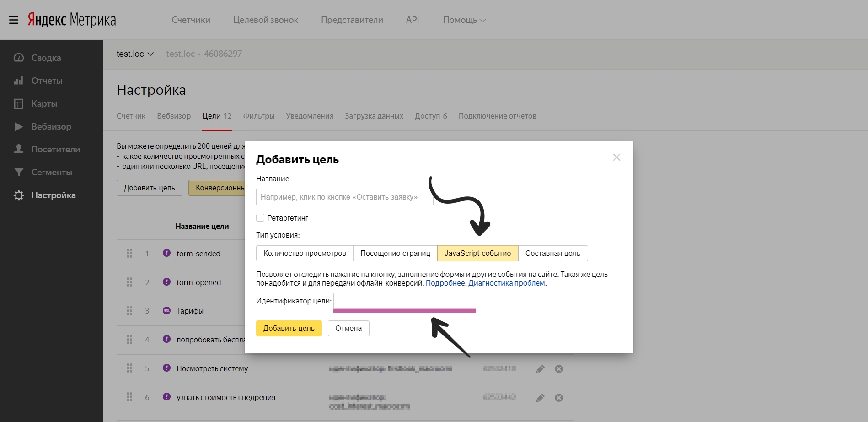Focus the Название goal name field
Screen dimensions: 868x422
click(344, 197)
